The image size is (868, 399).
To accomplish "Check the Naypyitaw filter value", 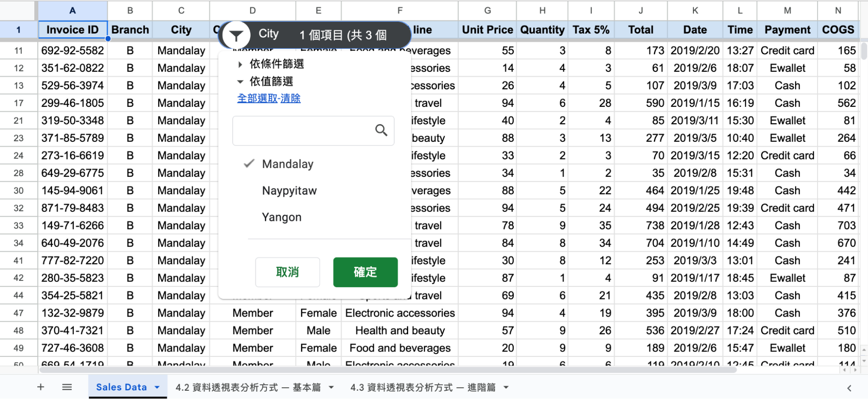I will point(289,190).
